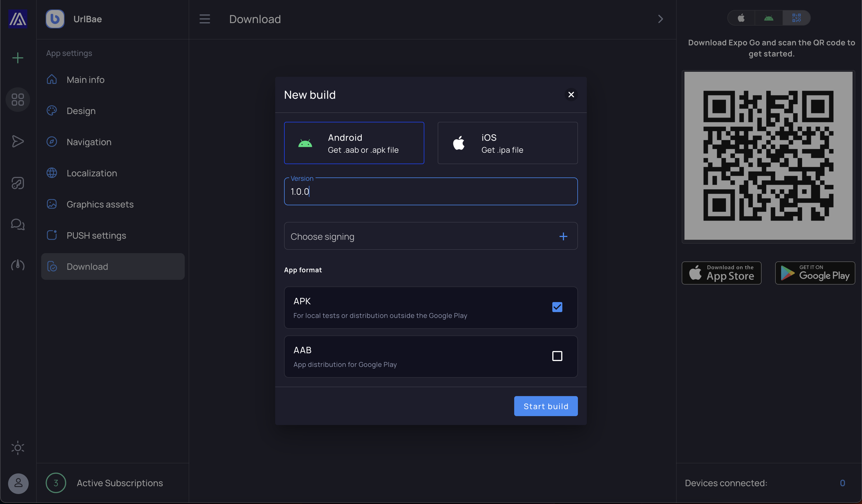Click the green plus icon in the left rail
The width and height of the screenshot is (862, 504).
coord(18,58)
